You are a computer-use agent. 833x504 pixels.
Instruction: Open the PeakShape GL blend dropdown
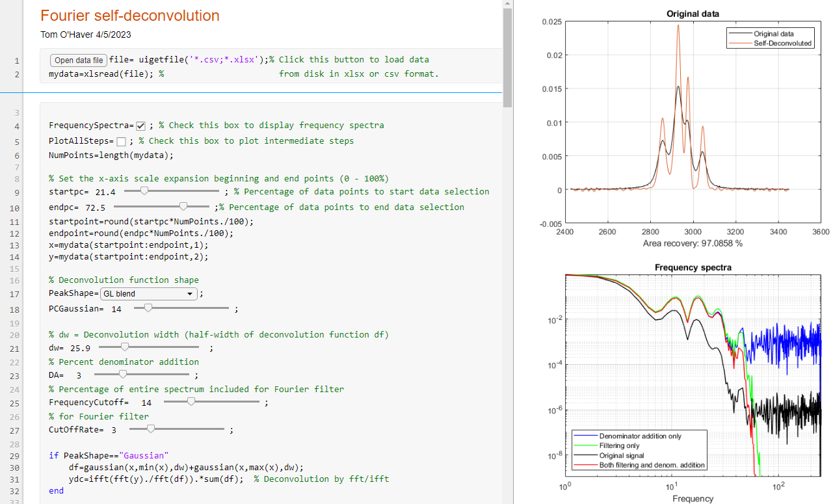tap(149, 294)
